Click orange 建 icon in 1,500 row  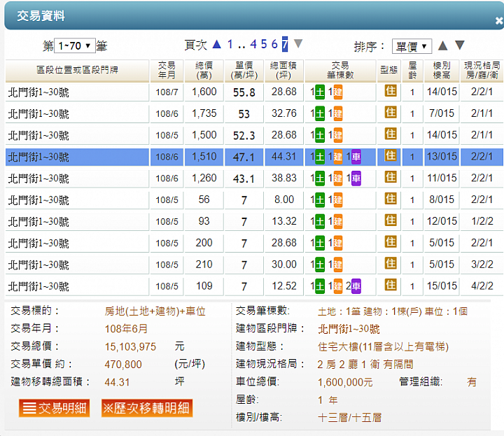pos(338,135)
